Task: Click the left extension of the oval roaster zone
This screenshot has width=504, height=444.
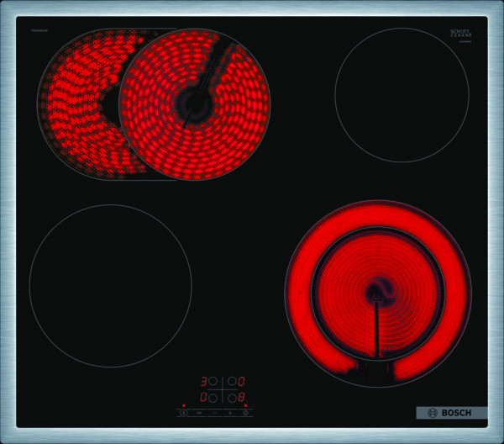Action: (76, 101)
